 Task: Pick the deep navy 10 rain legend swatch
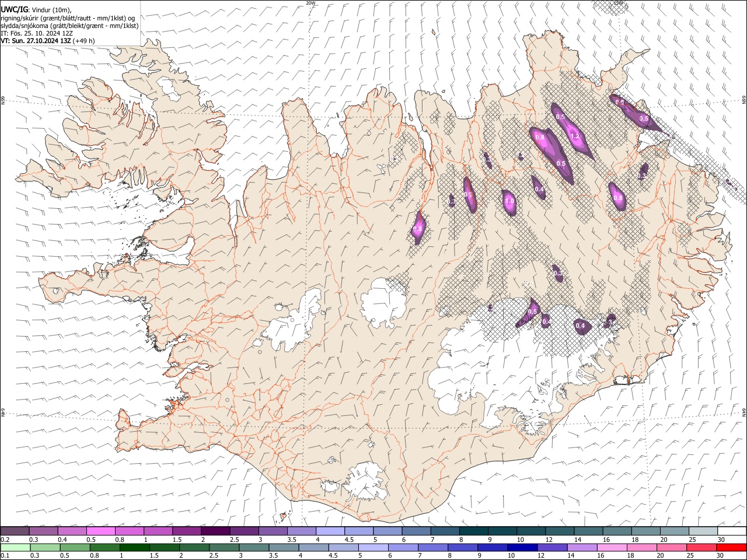coord(522,547)
